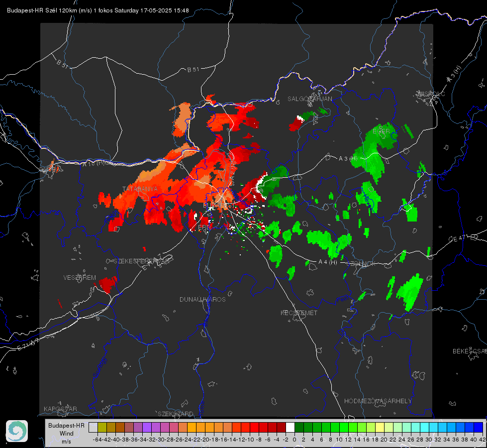
Task: Click the SZEKESFEHERVAR city label
Action: 141,261
